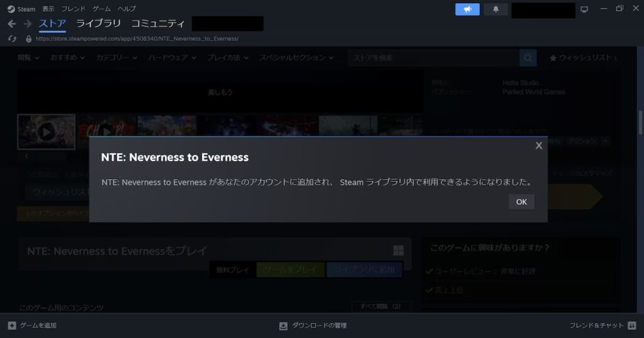Open the announcements megaphone button
Screen dimensions: 644x338
[x=467, y=9]
